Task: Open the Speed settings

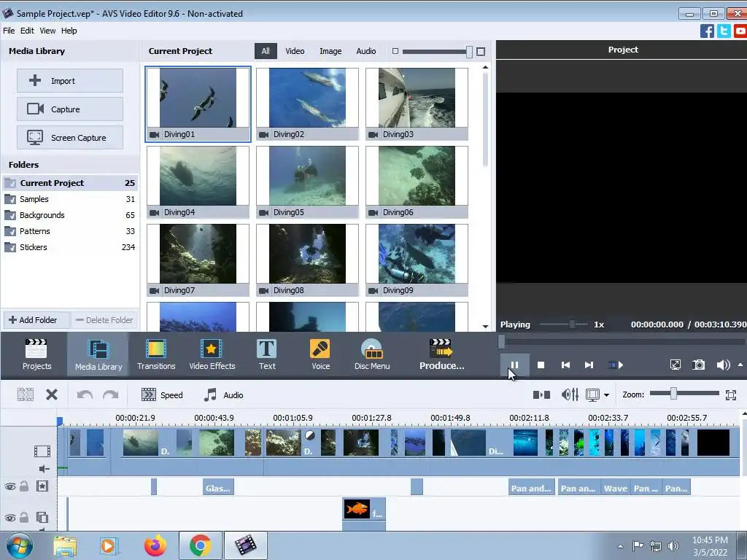Action: tap(162, 394)
